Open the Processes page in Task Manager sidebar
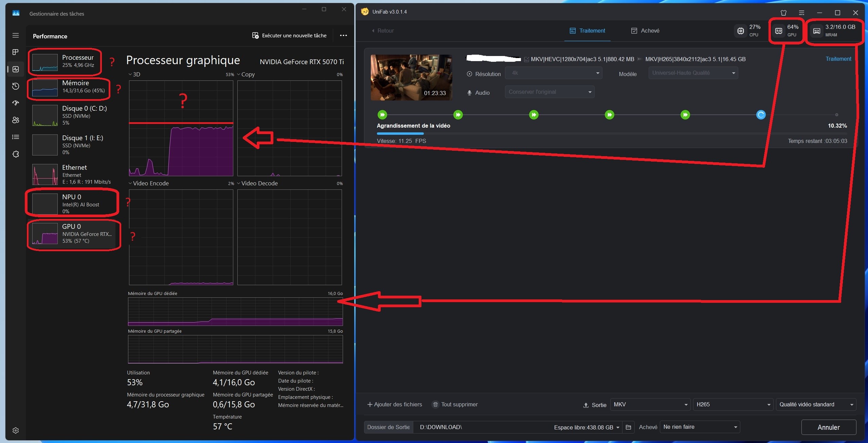Viewport: 868px width, 443px height. pyautogui.click(x=16, y=52)
